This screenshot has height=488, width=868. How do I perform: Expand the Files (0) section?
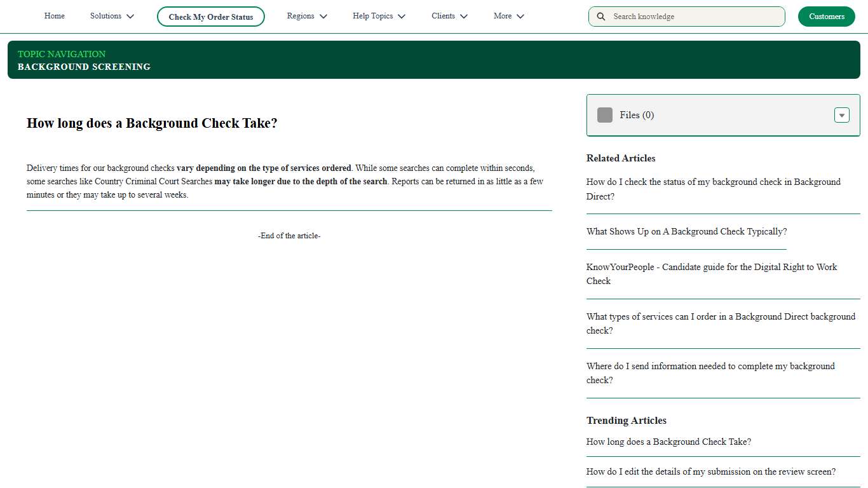841,115
